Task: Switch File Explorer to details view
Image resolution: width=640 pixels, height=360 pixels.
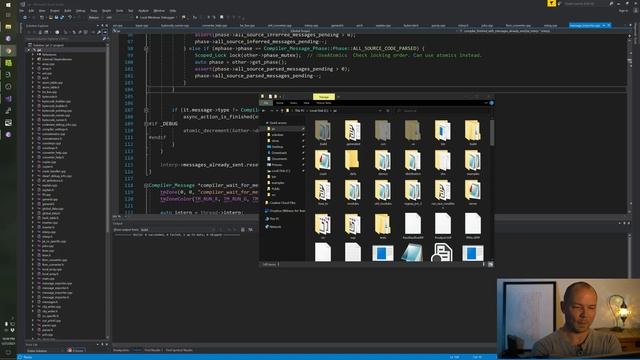Action: coord(484,264)
